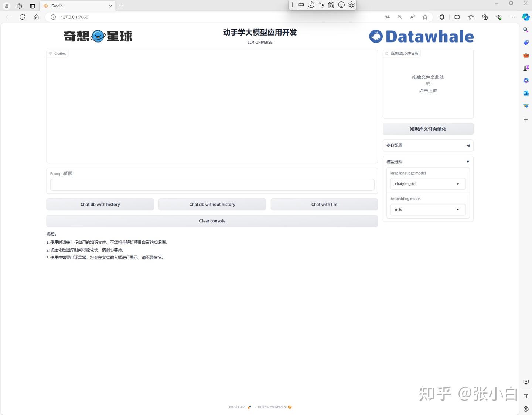Open the emoji panel in the IME toolbar
Screen dimensions: 532x415
pos(341,5)
